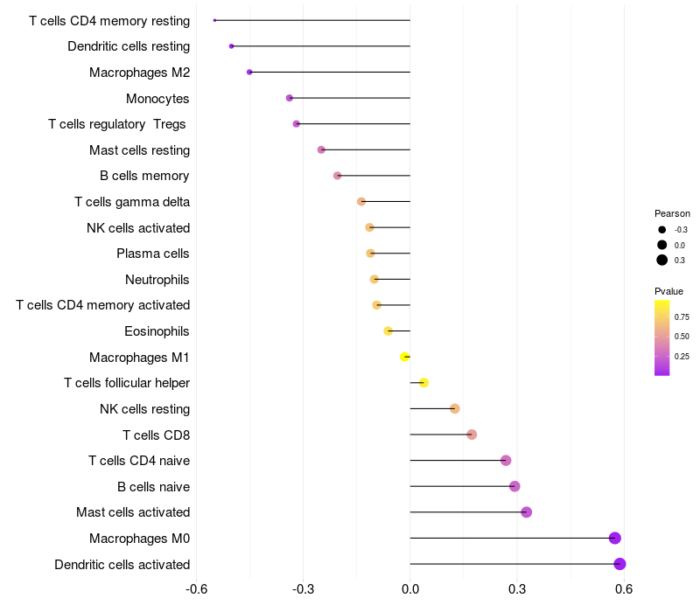The image size is (700, 612).
Task: Click the Eosinophils axis label
Action: click(157, 331)
